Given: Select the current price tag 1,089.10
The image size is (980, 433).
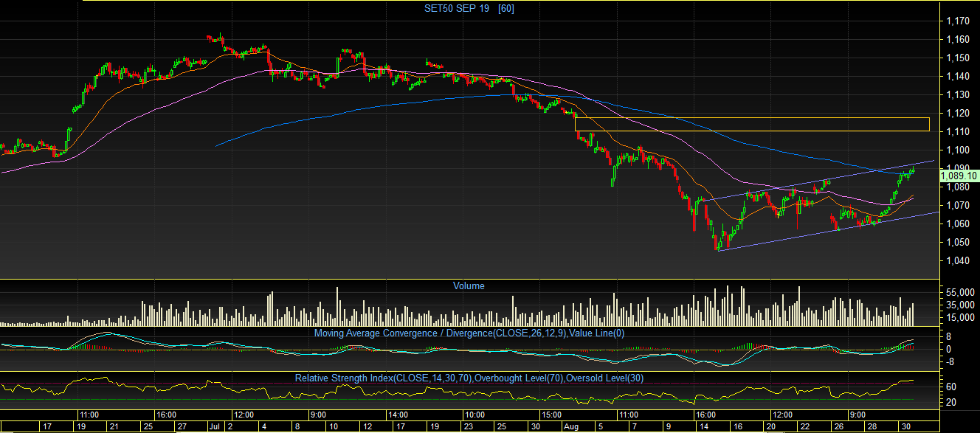Looking at the screenshot, I should (x=960, y=176).
